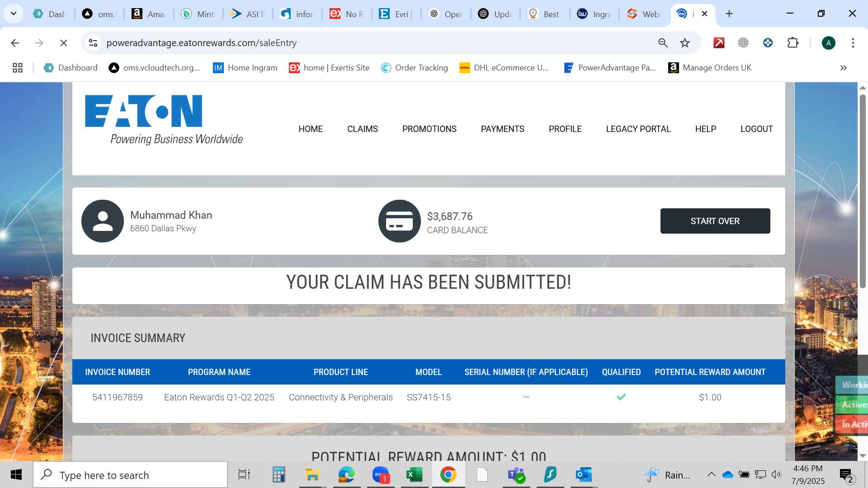Open the DHL eCommerce bookmark
This screenshot has height=488, width=868.
pos(504,68)
